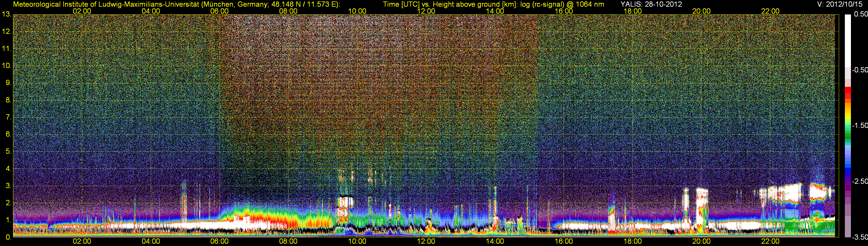868x246 pixels.
Task: Pick the white segment of the color bar
Action: coord(848,41)
